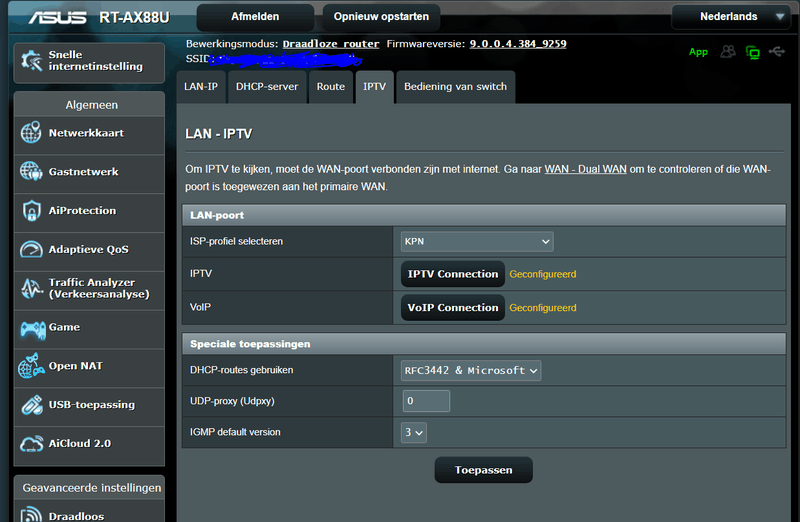Click the Adaptieve QoS gauge icon
This screenshot has width=800, height=522.
[31, 249]
